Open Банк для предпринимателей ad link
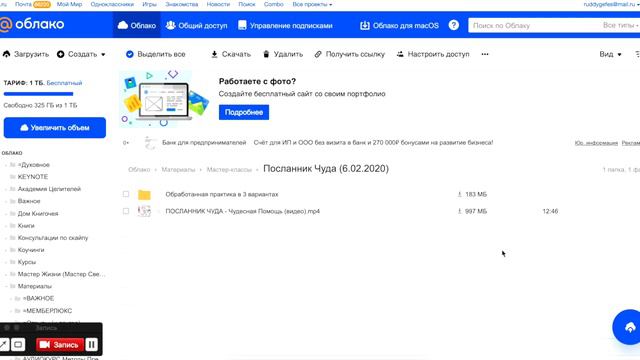Viewport: 640px width, 360px height. (204, 142)
